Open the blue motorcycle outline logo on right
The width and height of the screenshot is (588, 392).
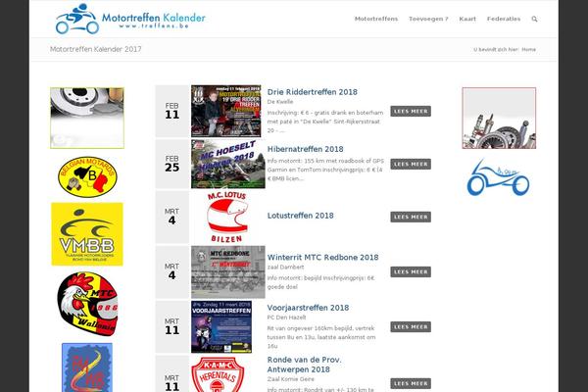point(499,177)
